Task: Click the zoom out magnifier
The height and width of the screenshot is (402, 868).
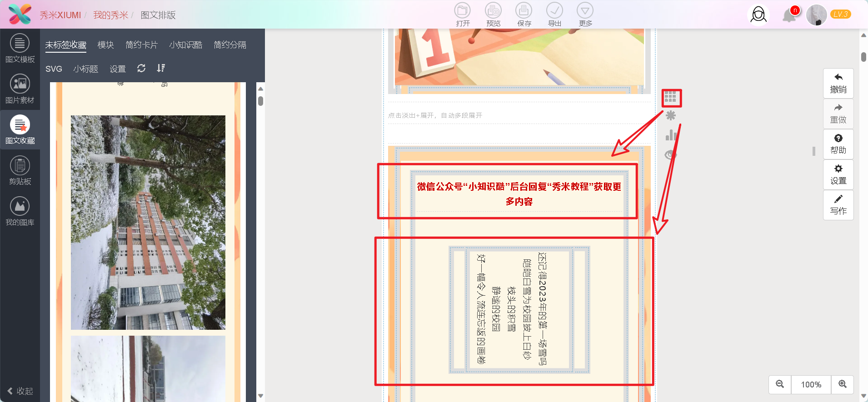Action: [x=780, y=384]
